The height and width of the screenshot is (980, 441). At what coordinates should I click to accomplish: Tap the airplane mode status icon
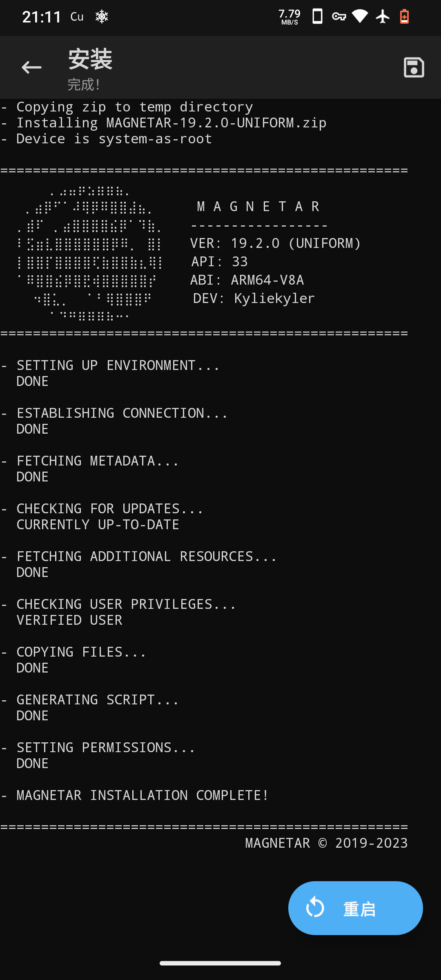(383, 17)
